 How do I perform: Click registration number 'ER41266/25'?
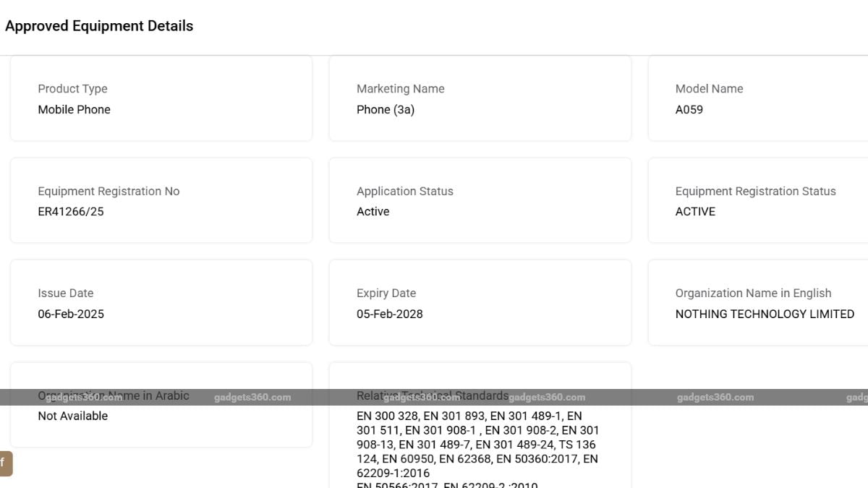click(x=71, y=212)
